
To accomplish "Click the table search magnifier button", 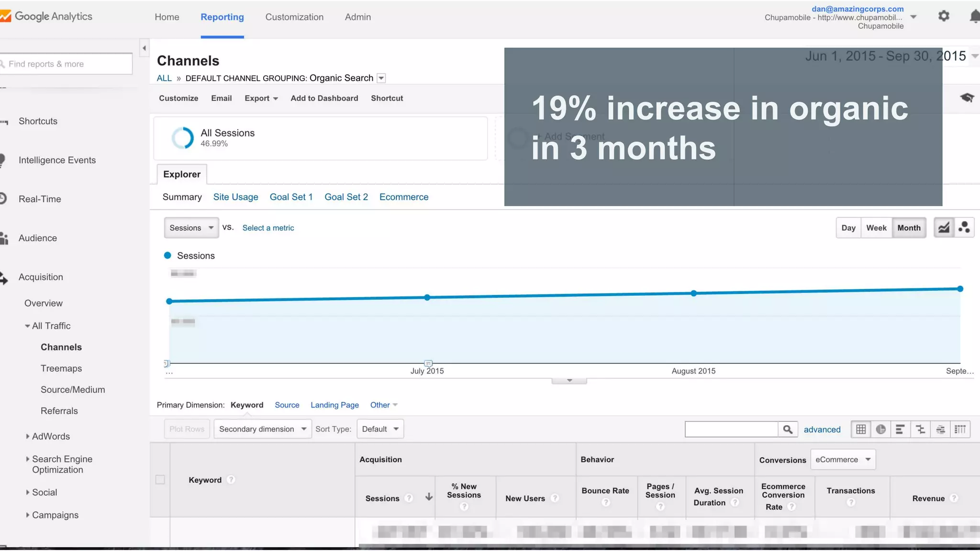I will click(x=788, y=429).
